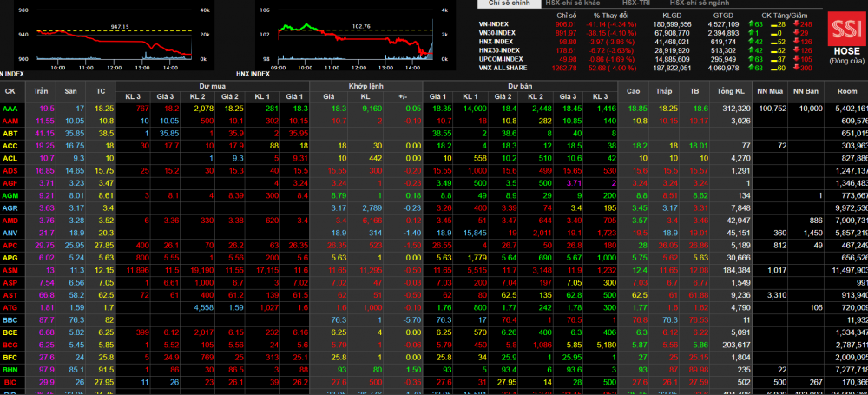Sort by CK column header
The image size is (868, 395).
10,91
